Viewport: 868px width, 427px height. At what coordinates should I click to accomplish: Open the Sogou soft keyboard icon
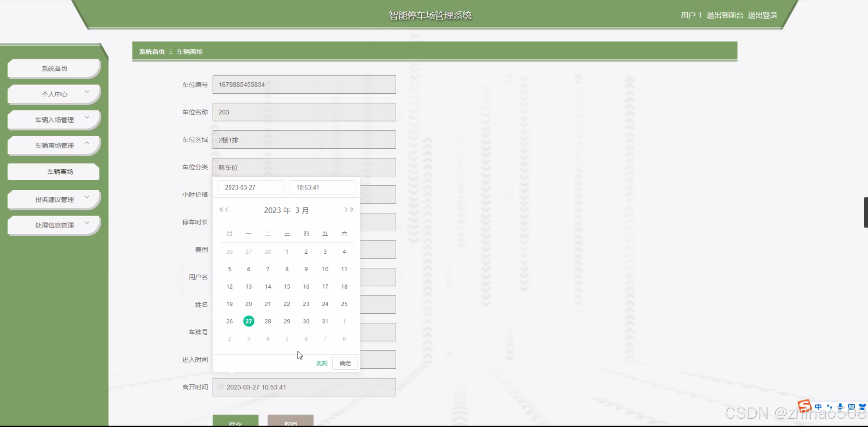(x=851, y=407)
